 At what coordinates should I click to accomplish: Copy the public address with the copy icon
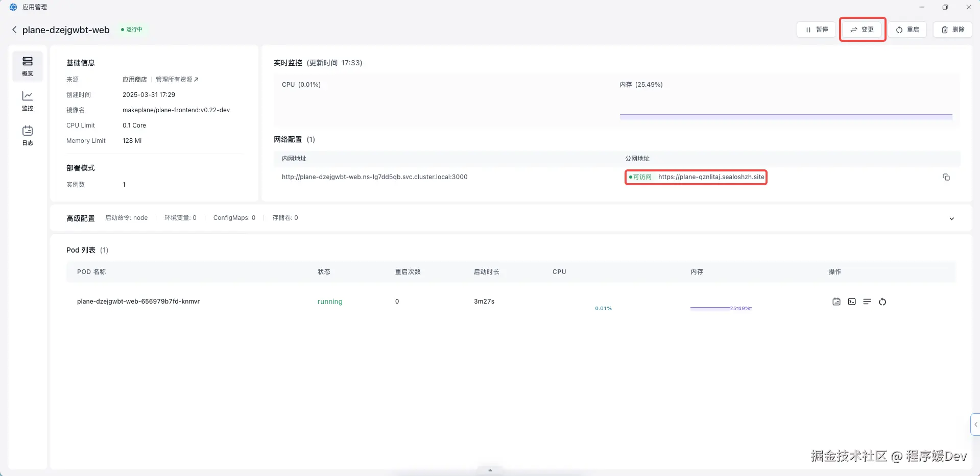[x=946, y=177]
